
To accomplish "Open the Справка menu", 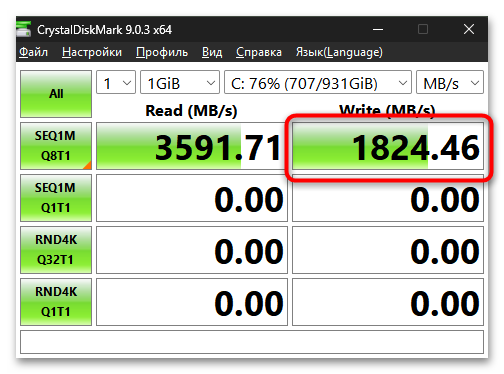I will click(259, 52).
